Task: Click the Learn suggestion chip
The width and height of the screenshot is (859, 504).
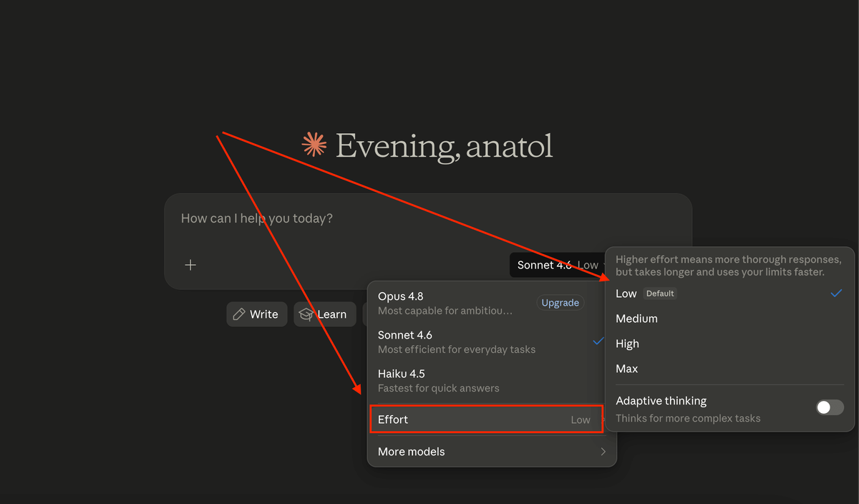Action: click(x=324, y=314)
